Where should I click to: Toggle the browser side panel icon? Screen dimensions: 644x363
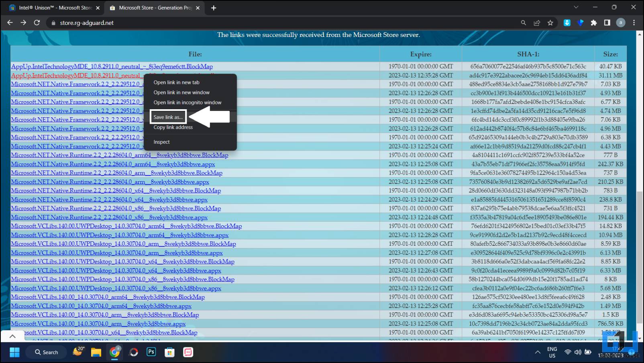click(607, 23)
